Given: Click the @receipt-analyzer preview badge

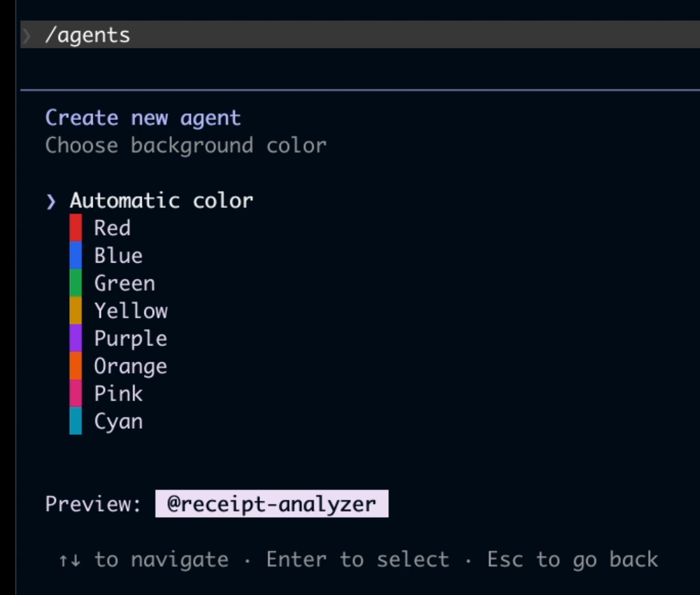Looking at the screenshot, I should (271, 503).
